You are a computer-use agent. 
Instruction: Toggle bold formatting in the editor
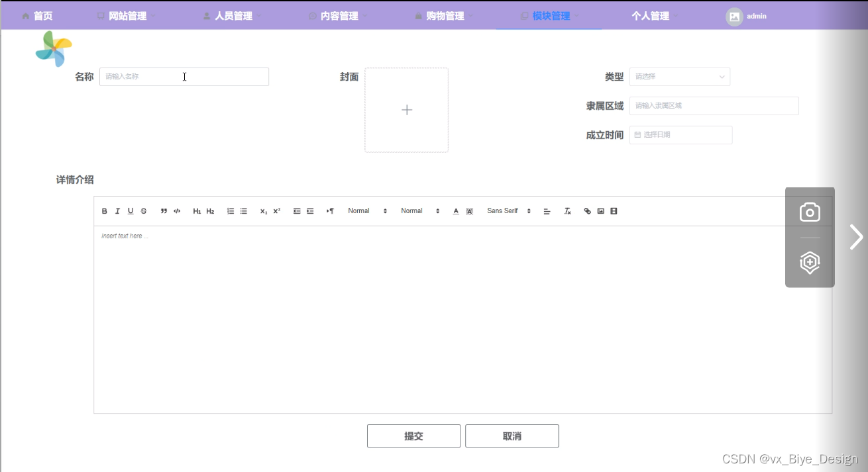(x=104, y=211)
